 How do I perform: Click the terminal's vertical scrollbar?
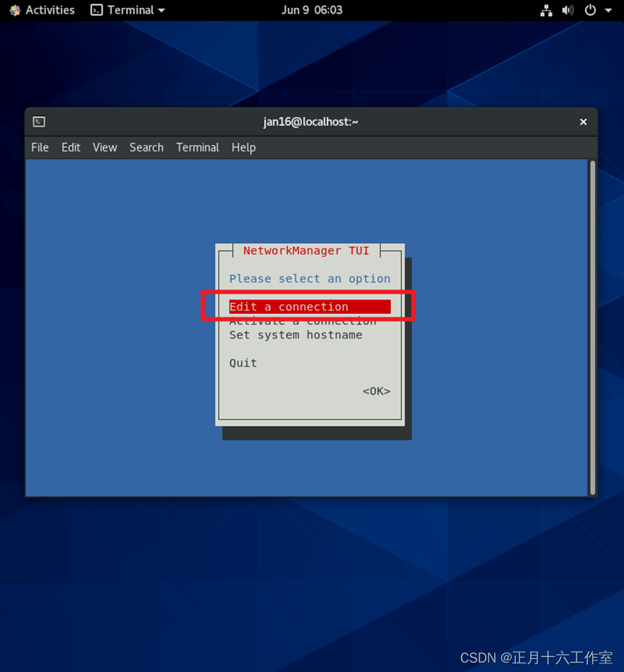click(593, 326)
